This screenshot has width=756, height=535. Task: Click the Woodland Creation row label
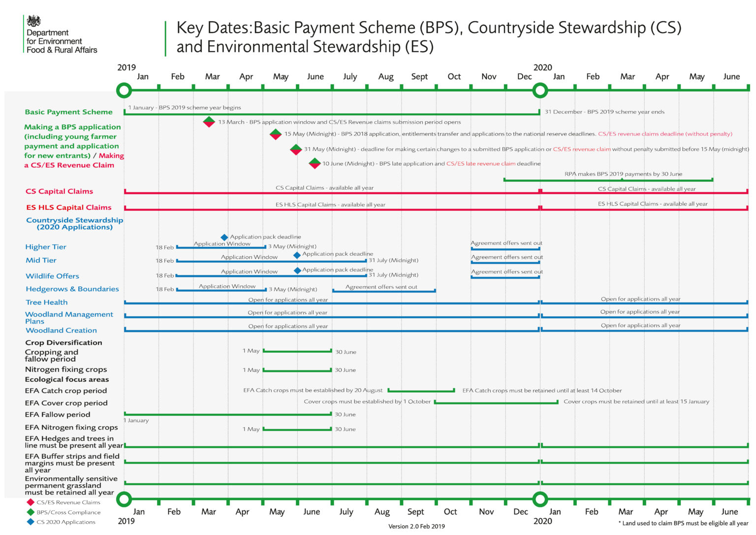click(x=61, y=331)
